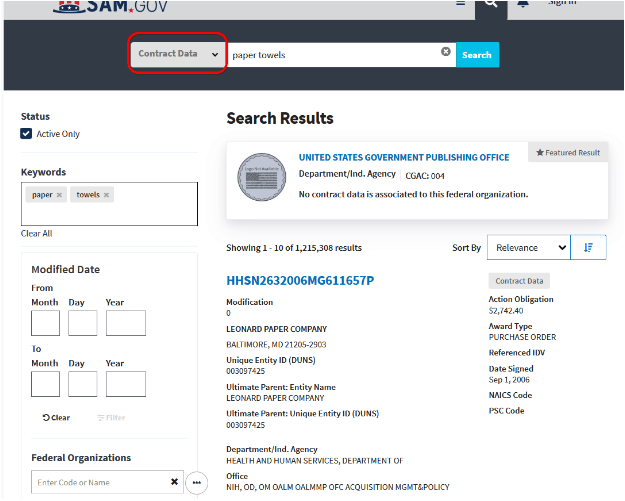Select the 'Search Results' heading
Image resolution: width=625 pixels, height=501 pixels.
280,118
